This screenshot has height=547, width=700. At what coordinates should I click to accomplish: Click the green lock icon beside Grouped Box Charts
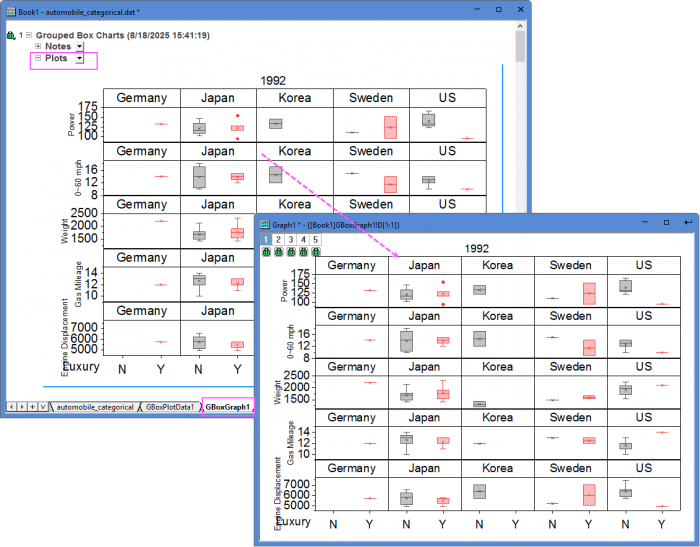click(x=10, y=35)
